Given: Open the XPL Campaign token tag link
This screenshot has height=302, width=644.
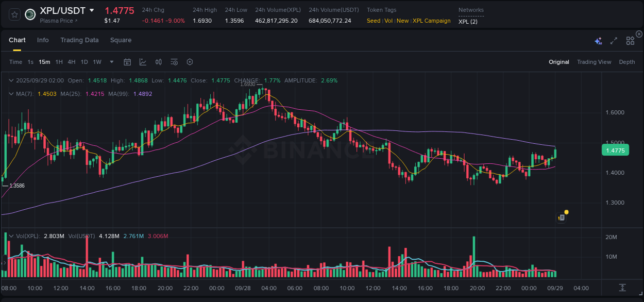Looking at the screenshot, I should [432, 21].
